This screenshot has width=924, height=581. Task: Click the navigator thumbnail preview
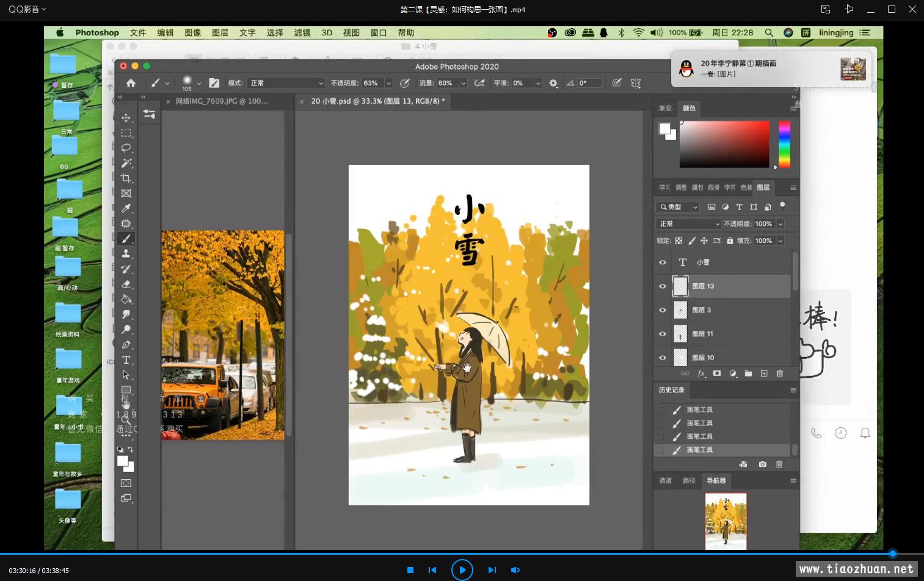726,521
